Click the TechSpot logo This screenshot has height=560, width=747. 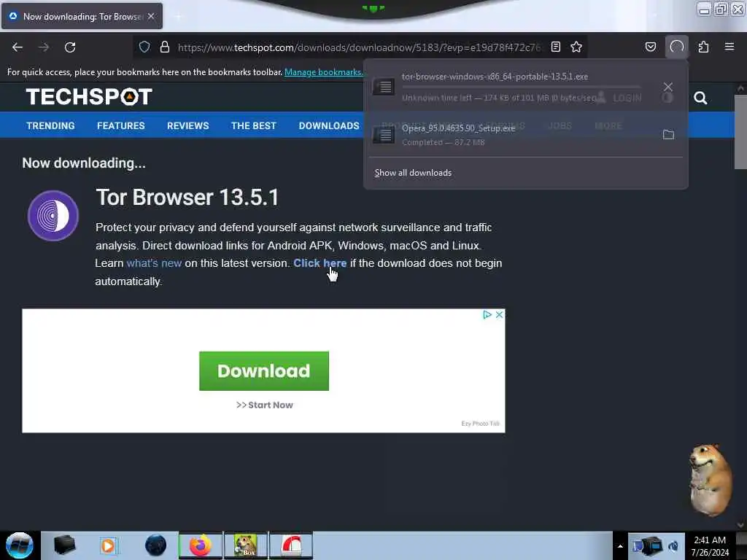point(89,97)
